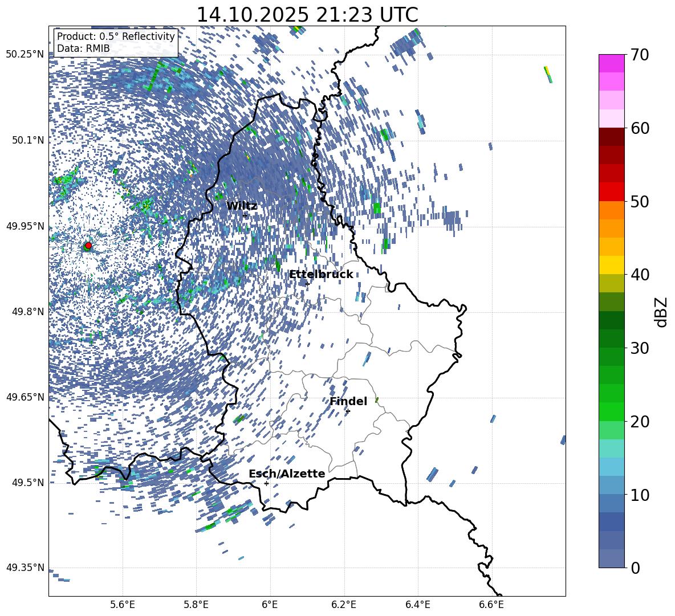Viewport: 675px width, 616px height.
Task: Click the title '14.10.2025 21:23 UTC'
Action: click(x=307, y=15)
